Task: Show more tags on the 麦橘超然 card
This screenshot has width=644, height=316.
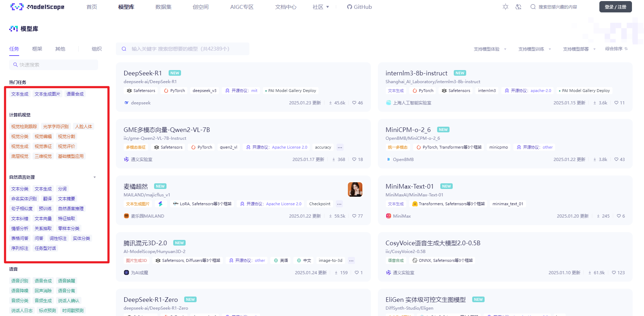Action: coord(339,204)
